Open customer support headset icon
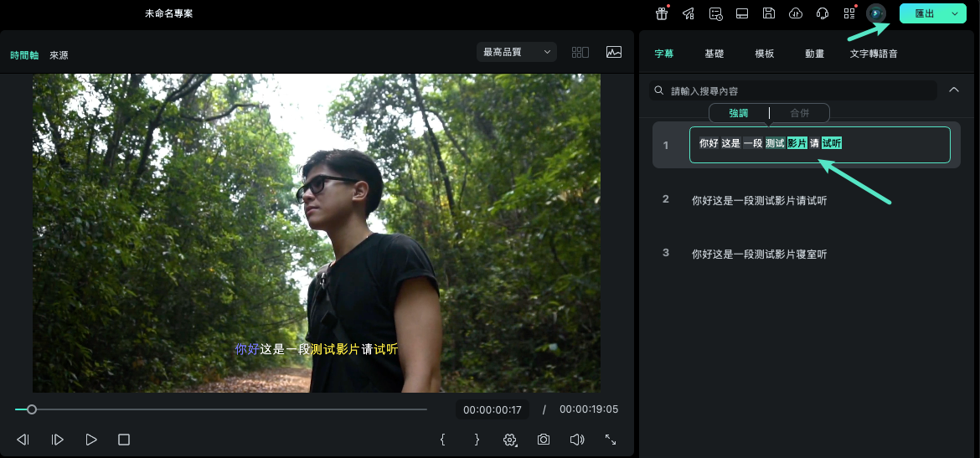This screenshot has height=458, width=980. tap(823, 13)
